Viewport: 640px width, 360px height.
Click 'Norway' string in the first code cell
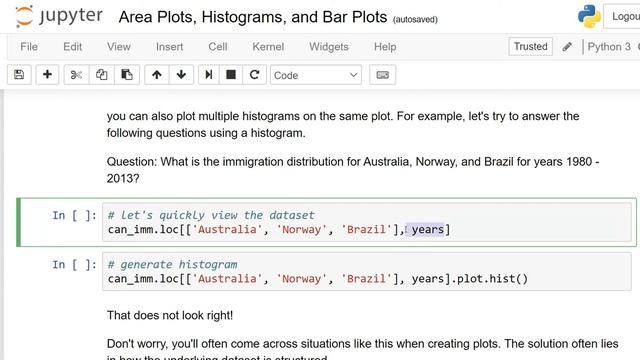coord(302,230)
